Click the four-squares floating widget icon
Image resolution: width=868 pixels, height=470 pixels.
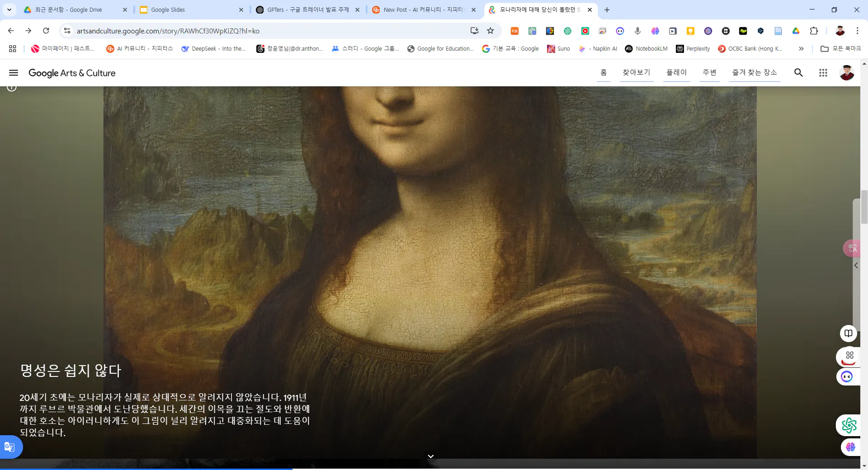tap(849, 357)
